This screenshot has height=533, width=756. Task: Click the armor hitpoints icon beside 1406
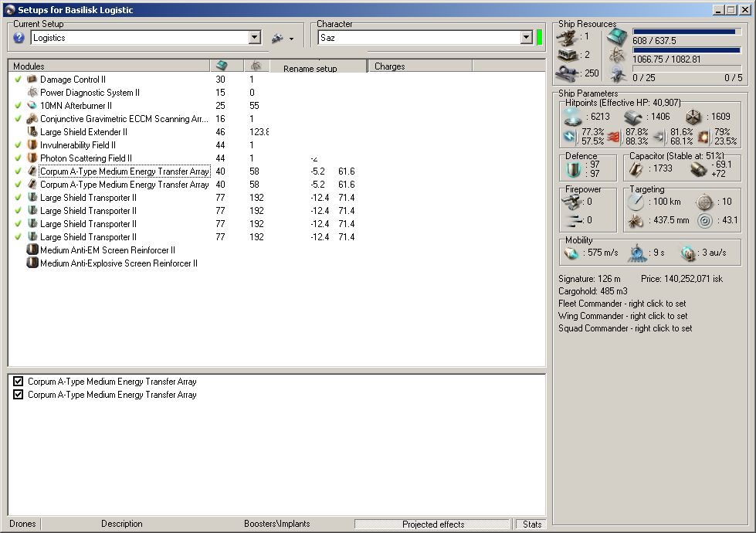(x=633, y=117)
